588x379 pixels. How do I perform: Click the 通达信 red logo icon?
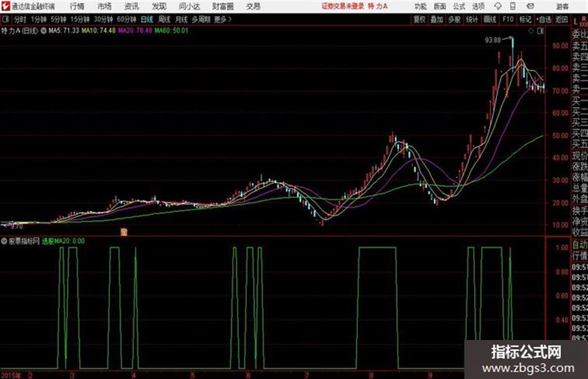coord(6,6)
